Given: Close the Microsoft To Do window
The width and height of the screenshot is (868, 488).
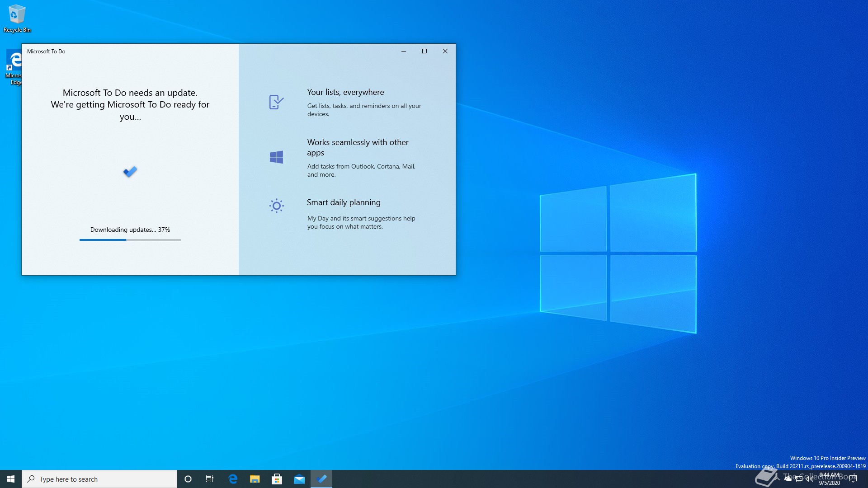Looking at the screenshot, I should click(445, 51).
